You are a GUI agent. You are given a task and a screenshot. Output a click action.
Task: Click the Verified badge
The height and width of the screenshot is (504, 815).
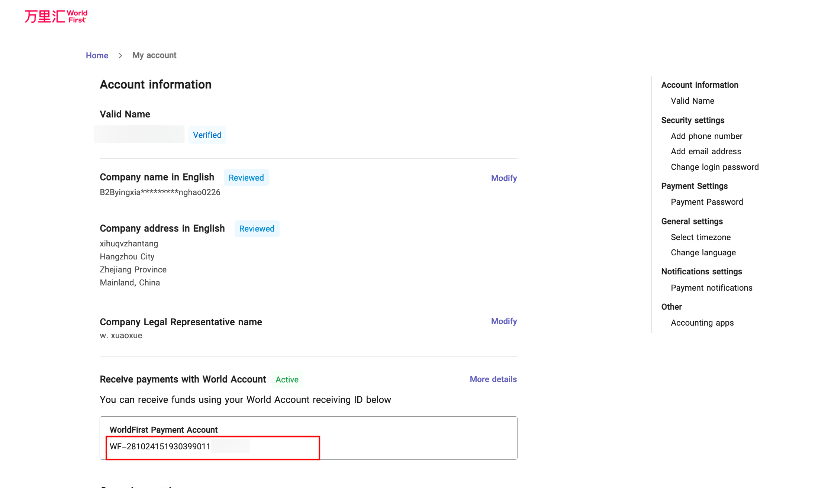pyautogui.click(x=207, y=135)
